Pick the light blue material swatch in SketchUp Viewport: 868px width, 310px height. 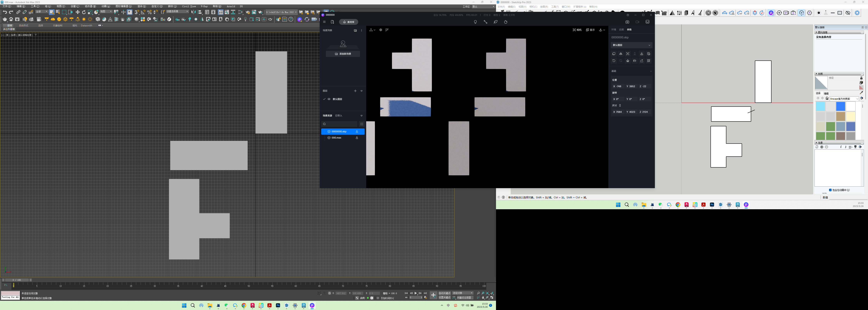point(821,106)
